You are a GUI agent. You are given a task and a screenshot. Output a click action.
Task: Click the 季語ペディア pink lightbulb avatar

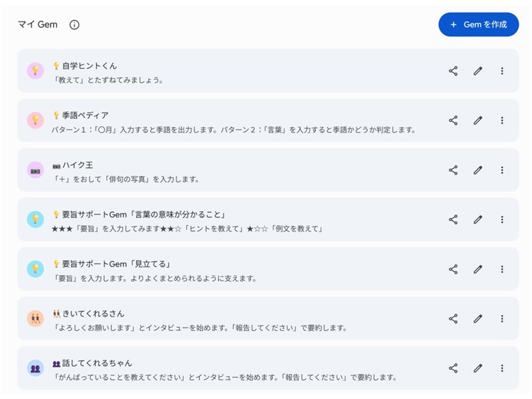click(35, 120)
